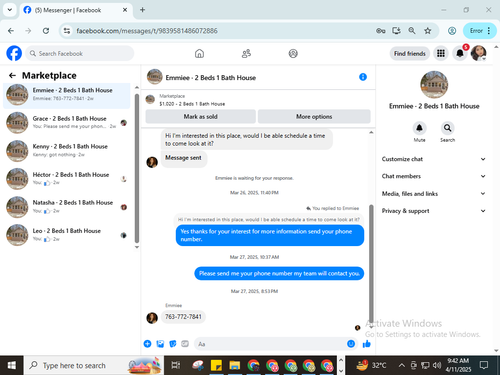500x375 pixels.
Task: Open the Facebook menu grid icon
Action: click(441, 53)
